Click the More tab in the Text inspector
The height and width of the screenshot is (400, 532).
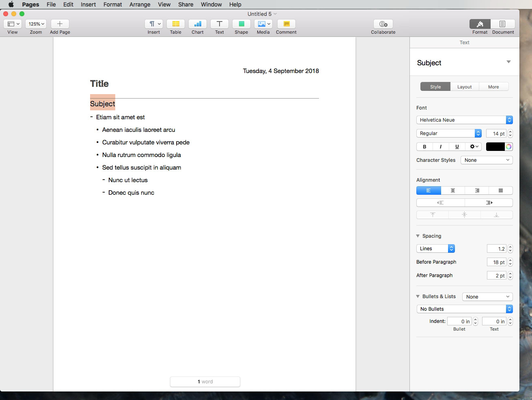(x=493, y=87)
